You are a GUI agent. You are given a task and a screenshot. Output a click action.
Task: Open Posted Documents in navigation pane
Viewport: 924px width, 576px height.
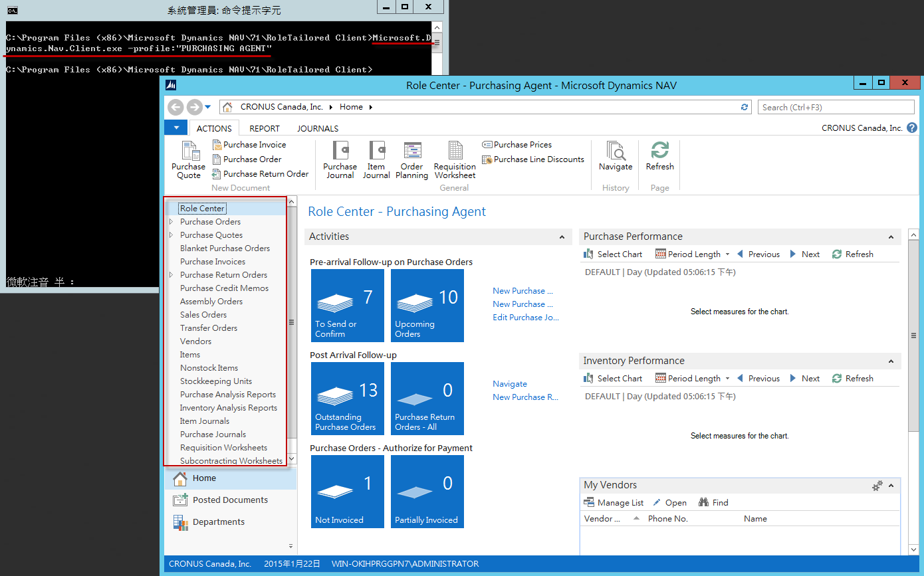230,500
